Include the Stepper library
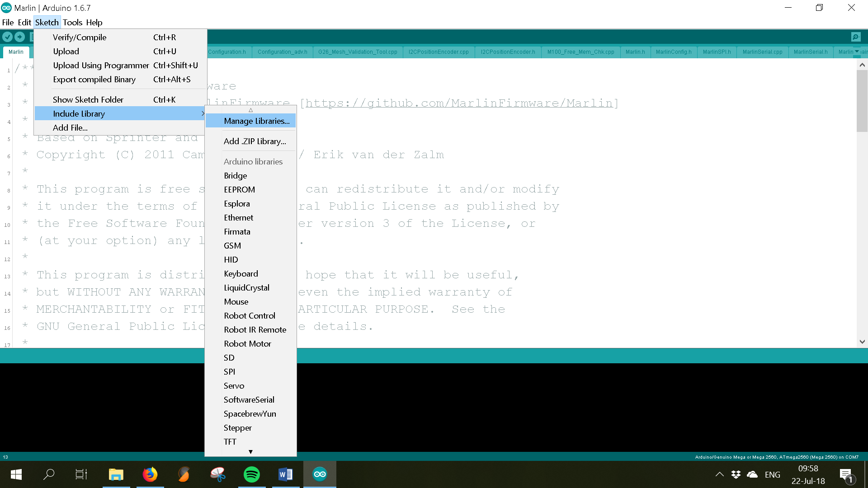The width and height of the screenshot is (868, 488). [x=251, y=428]
